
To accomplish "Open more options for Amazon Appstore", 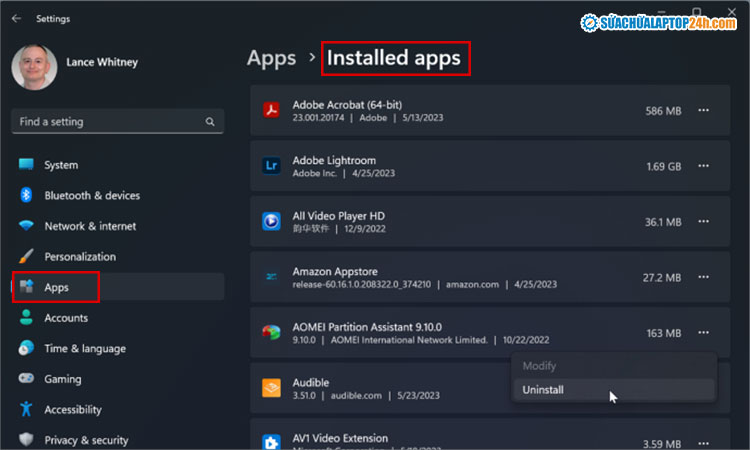I will [704, 277].
